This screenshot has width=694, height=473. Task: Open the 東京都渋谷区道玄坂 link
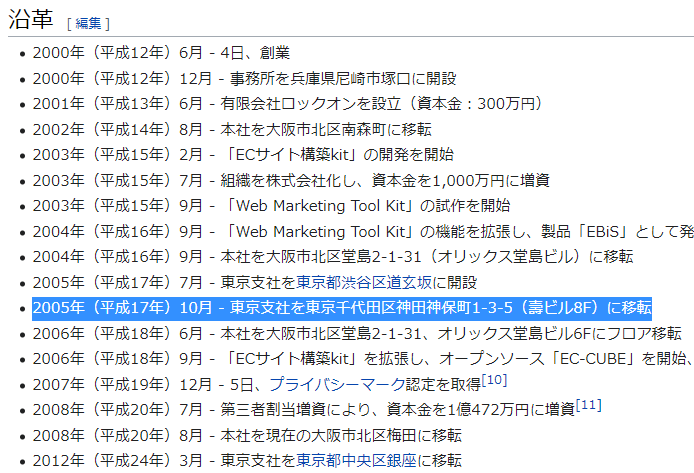click(364, 282)
